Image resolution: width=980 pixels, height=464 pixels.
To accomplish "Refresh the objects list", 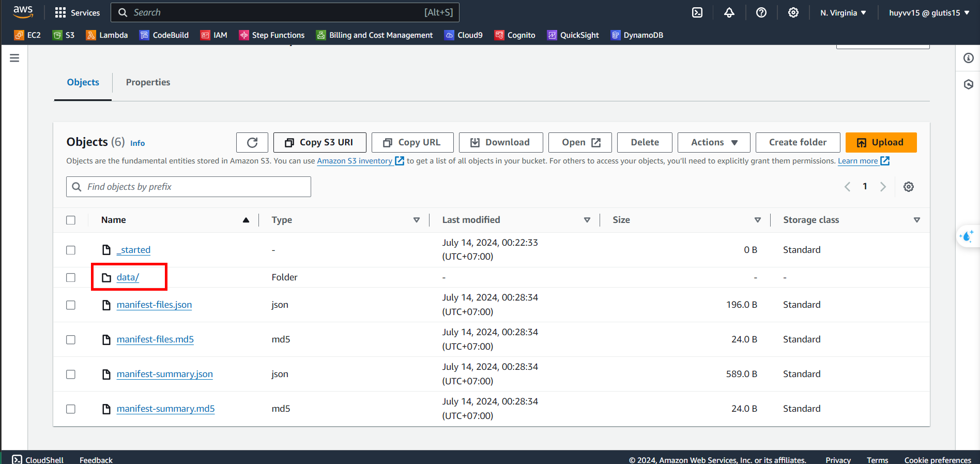I will [252, 143].
